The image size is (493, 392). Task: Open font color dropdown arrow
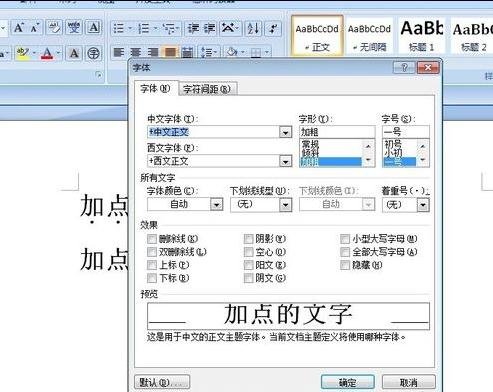pos(58,53)
